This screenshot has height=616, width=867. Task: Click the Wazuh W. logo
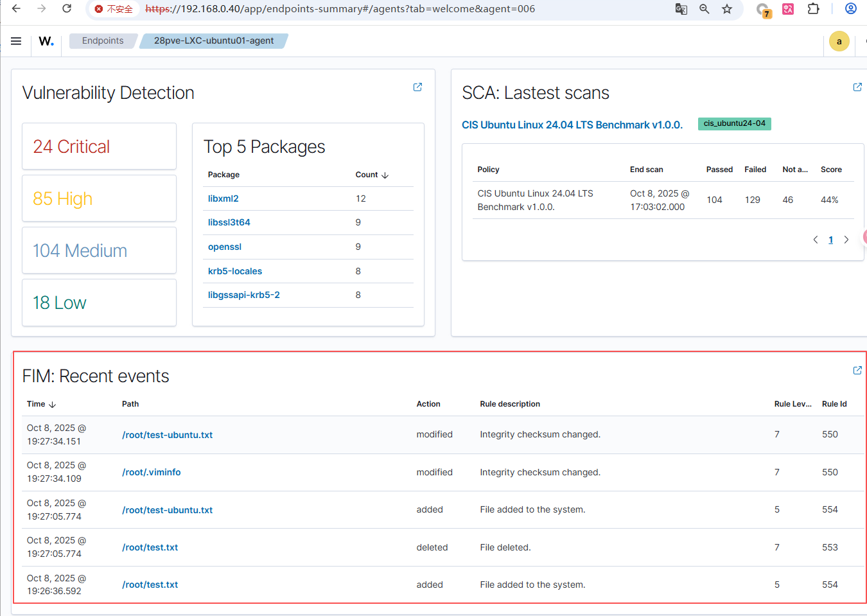(46, 41)
